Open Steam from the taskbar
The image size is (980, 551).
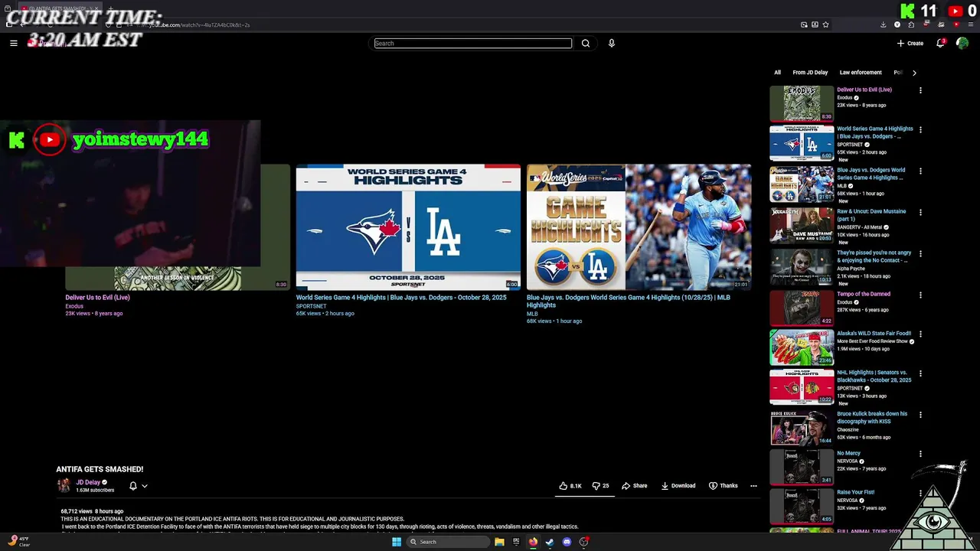click(550, 542)
